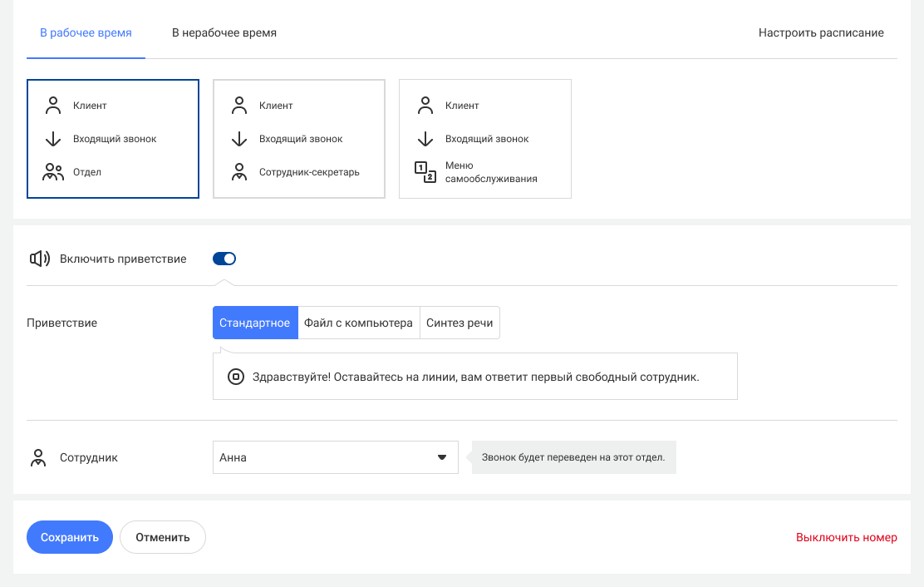Click the client person icon in Сотрудник-секретарь card
Viewport: 924px width, 587px height.
[x=239, y=106]
